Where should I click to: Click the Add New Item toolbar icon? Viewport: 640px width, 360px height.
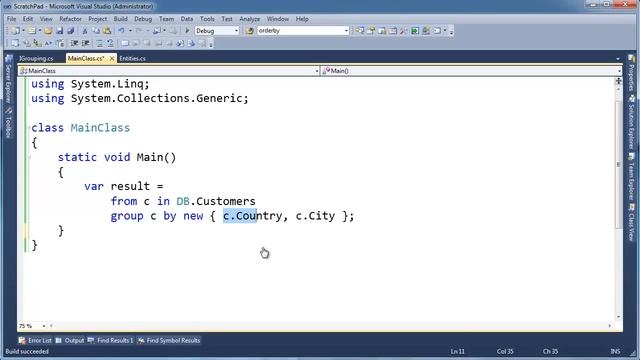click(x=31, y=31)
